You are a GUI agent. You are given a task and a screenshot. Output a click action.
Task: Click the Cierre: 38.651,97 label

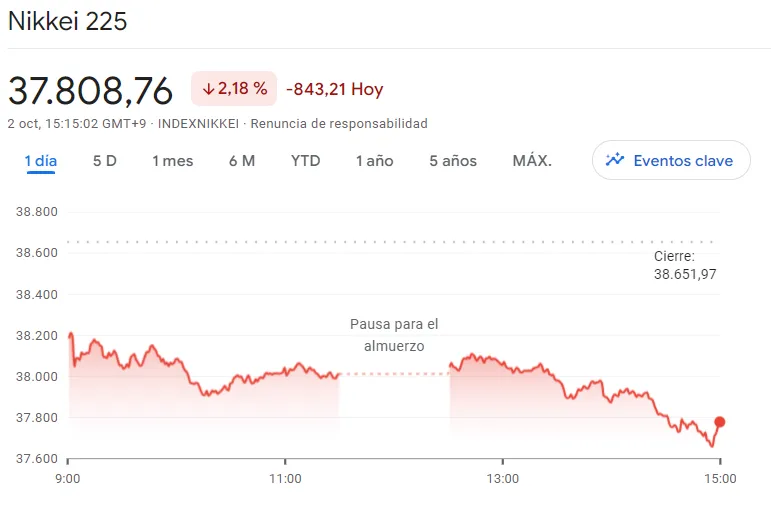tap(685, 265)
